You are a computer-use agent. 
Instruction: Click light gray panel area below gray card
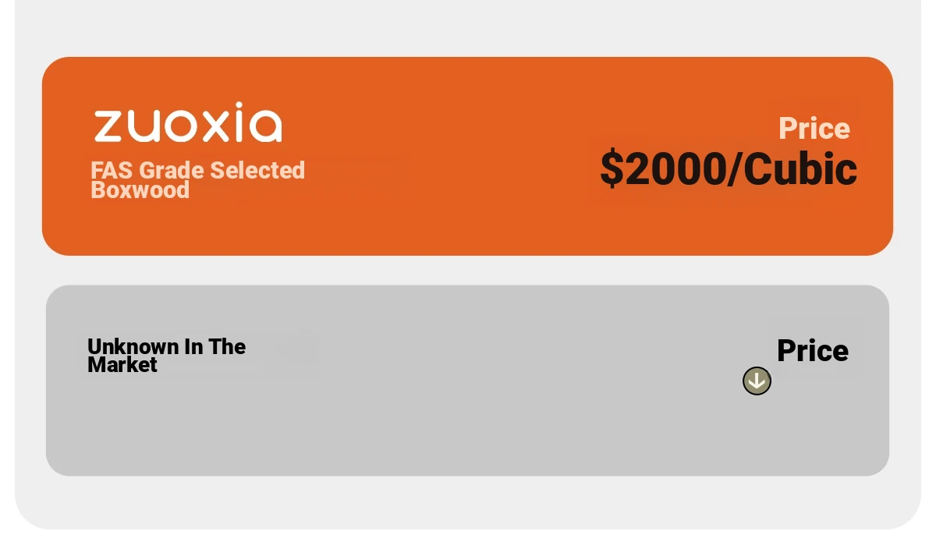tap(468, 502)
